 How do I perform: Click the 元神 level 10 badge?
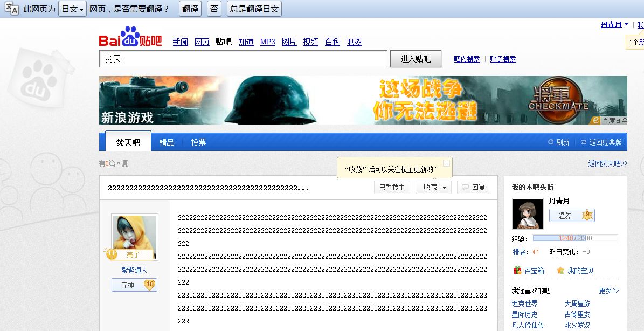tap(134, 285)
